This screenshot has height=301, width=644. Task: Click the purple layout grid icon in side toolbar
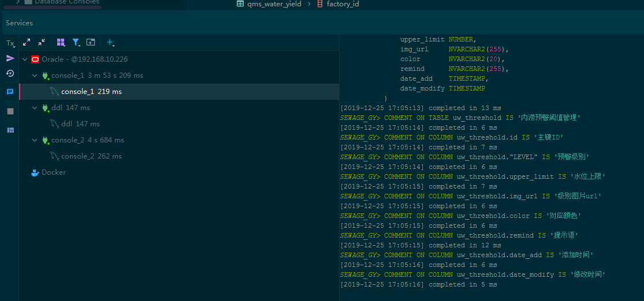coord(10,130)
